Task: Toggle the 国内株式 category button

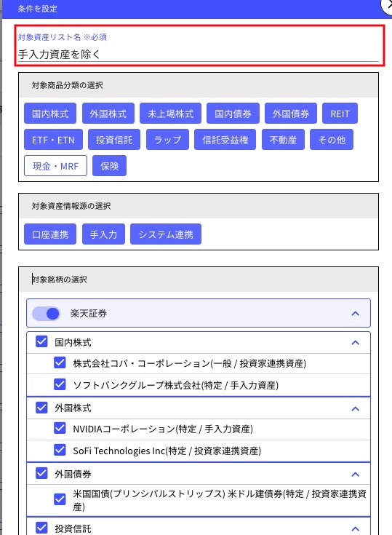Action: tap(50, 114)
